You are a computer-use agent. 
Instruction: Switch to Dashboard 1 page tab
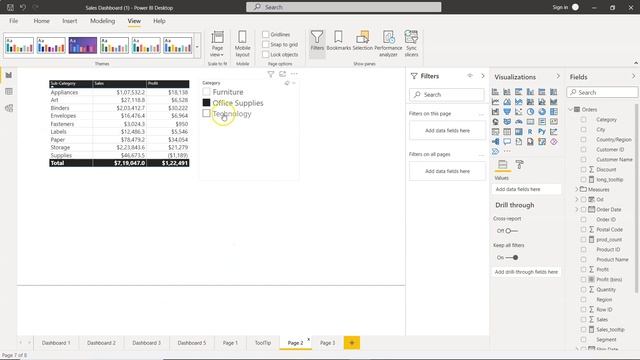coord(56,343)
